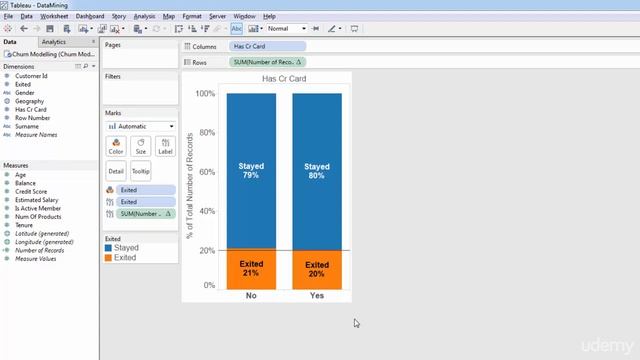Screen dimensions: 640x360
Task: Click the sort descending icon
Action: pyautogui.click(x=205, y=29)
